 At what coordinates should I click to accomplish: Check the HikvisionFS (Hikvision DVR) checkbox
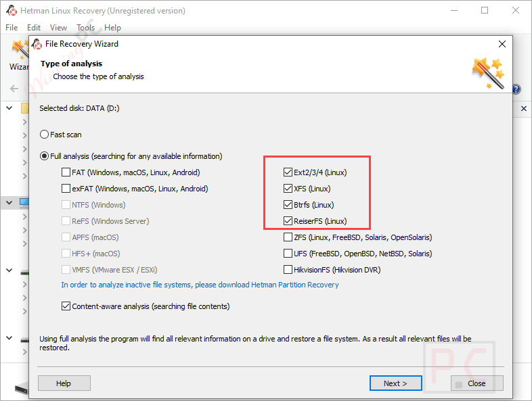point(288,270)
